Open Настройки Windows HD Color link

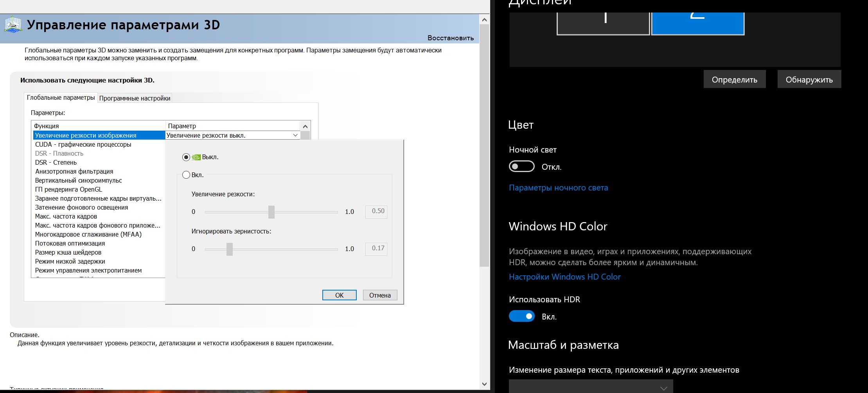click(564, 277)
